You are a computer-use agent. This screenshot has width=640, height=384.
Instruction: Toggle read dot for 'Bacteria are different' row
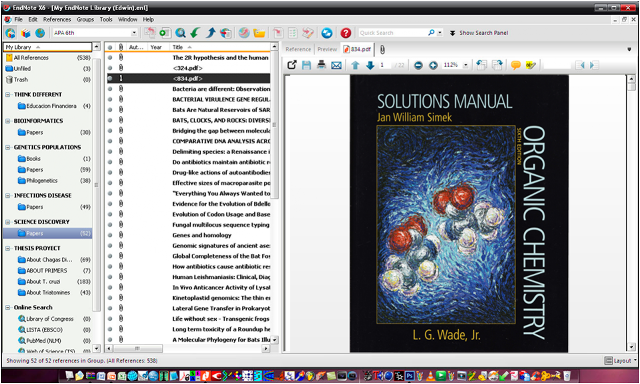click(110, 89)
